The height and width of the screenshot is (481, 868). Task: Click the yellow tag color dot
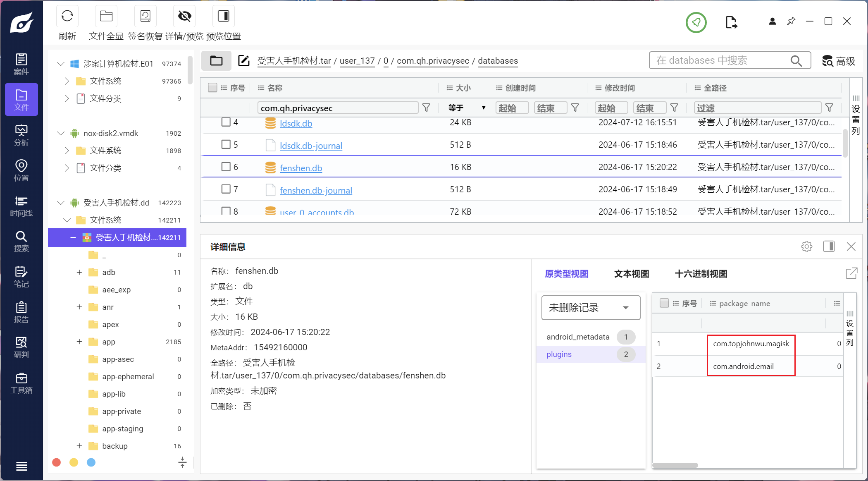coord(74,462)
